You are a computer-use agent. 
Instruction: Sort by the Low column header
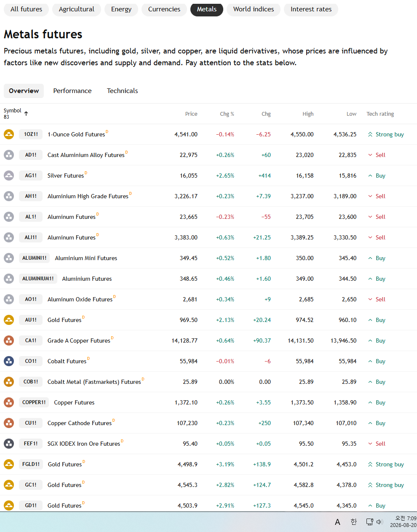(x=351, y=114)
